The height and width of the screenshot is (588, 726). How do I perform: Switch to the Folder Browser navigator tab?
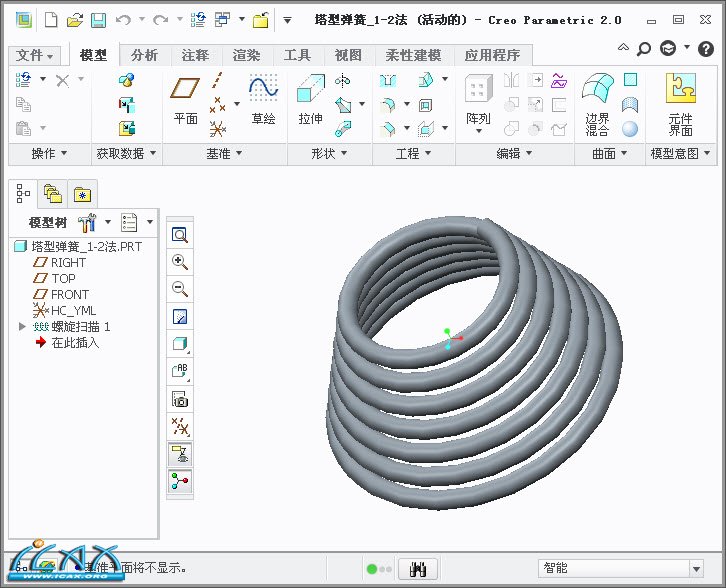(52, 193)
